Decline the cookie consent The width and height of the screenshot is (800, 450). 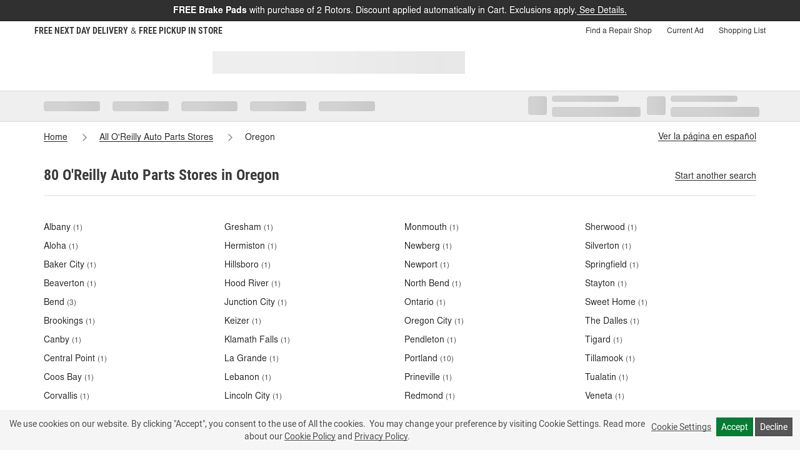pyautogui.click(x=773, y=427)
